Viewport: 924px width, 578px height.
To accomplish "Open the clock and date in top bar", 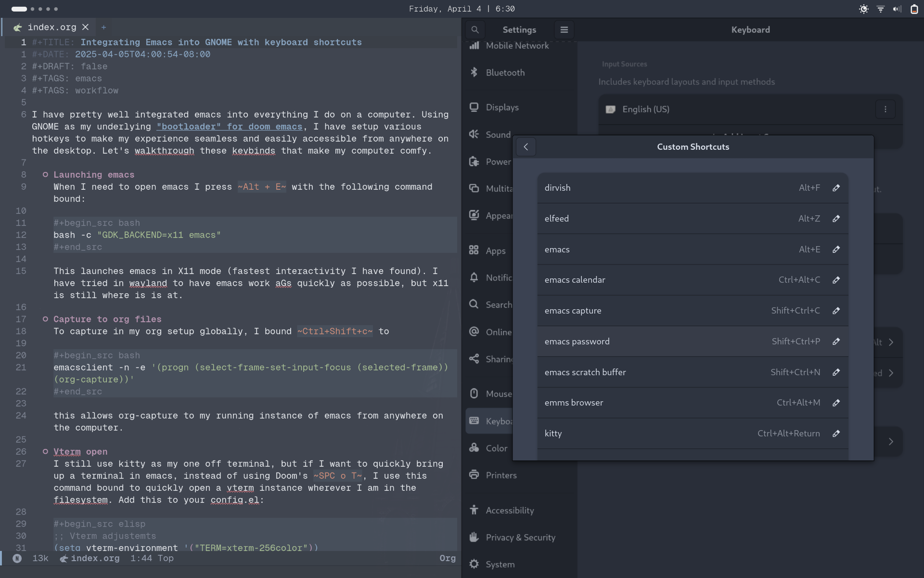I will (462, 9).
